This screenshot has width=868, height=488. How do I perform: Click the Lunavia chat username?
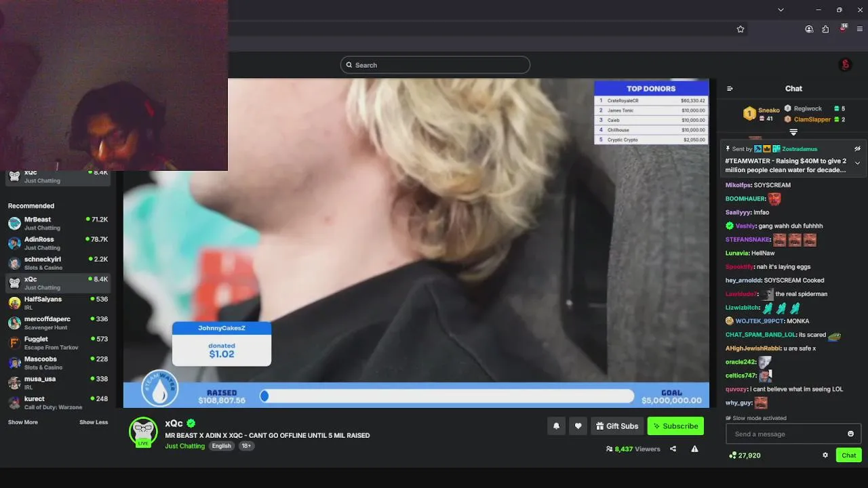(x=736, y=253)
